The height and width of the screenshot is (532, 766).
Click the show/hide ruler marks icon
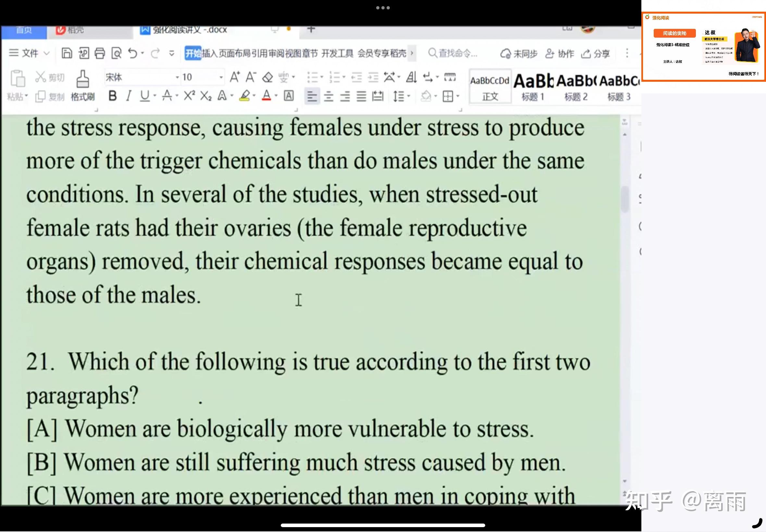click(450, 77)
